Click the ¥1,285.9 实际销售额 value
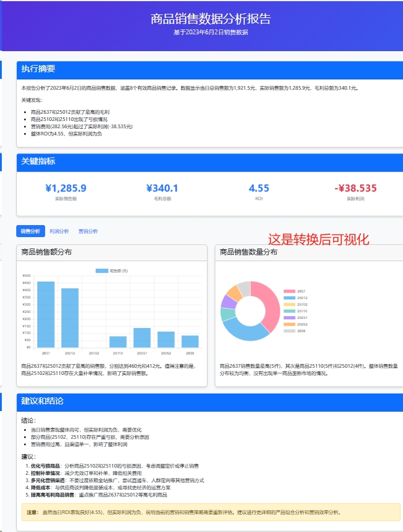403x532 pixels. 66,188
